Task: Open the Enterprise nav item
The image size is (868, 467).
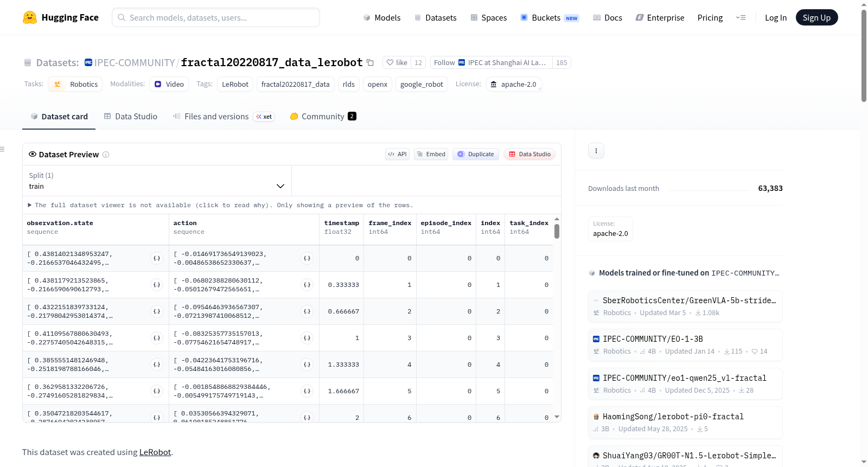Action: click(660, 17)
